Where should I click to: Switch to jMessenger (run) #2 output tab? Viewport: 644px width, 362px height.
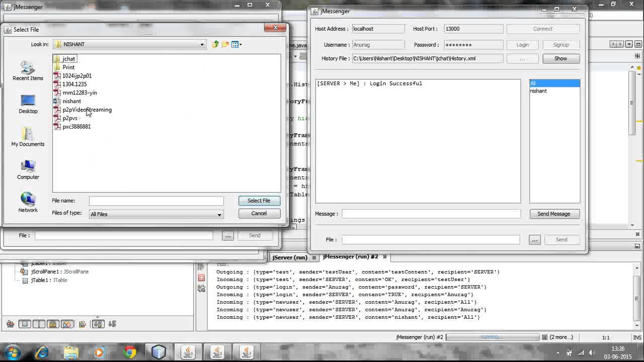click(x=351, y=256)
